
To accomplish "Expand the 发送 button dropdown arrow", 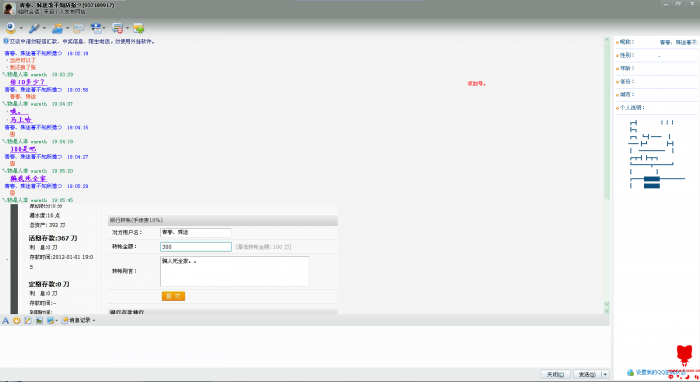I will 605,374.
